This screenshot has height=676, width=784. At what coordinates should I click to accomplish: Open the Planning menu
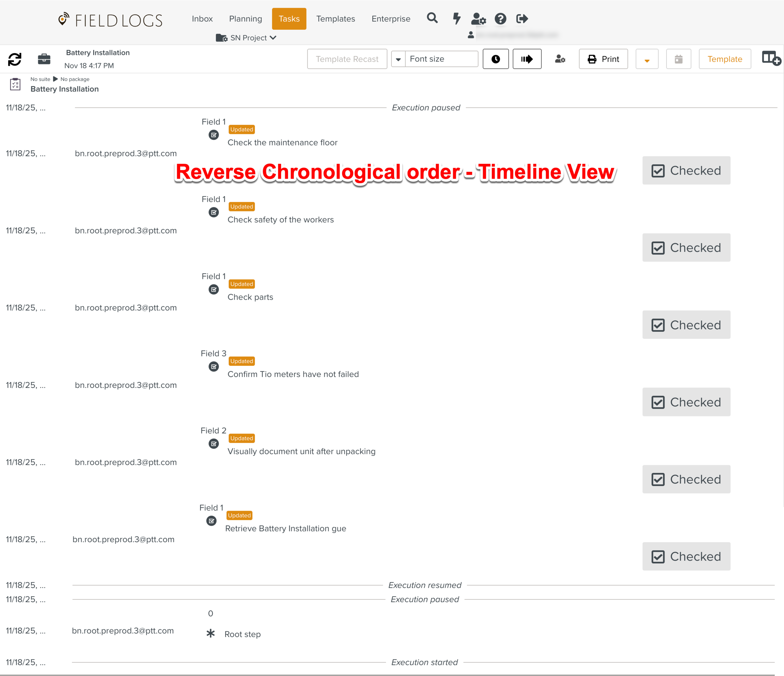tap(245, 18)
